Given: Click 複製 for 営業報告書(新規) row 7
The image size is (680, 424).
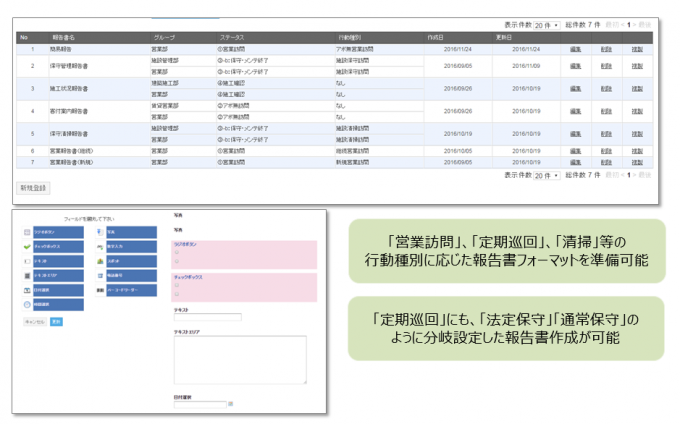Looking at the screenshot, I should pos(637,163).
